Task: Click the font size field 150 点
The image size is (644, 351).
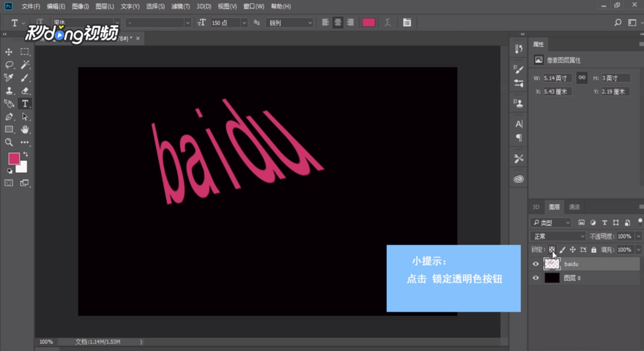Action: pos(225,23)
